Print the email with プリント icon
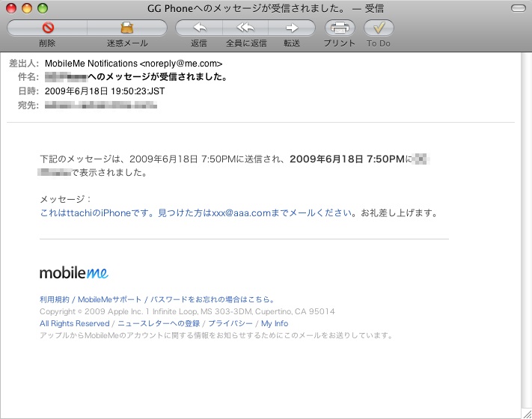This screenshot has height=419, width=532. pyautogui.click(x=340, y=28)
